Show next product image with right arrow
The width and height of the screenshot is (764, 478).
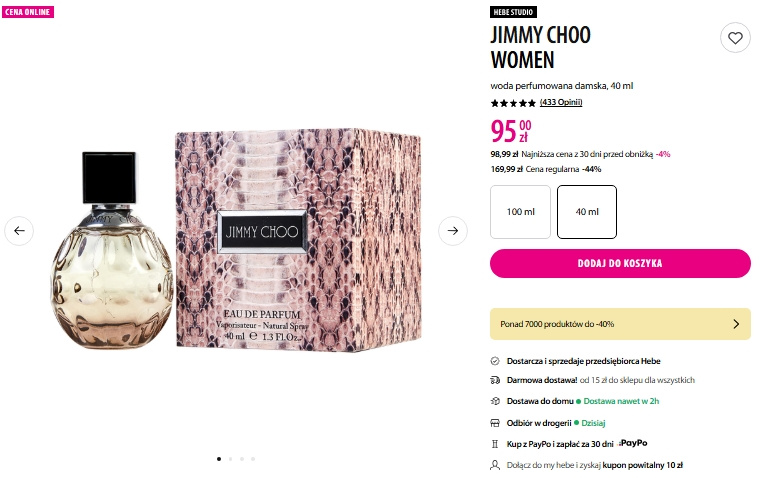pos(453,230)
